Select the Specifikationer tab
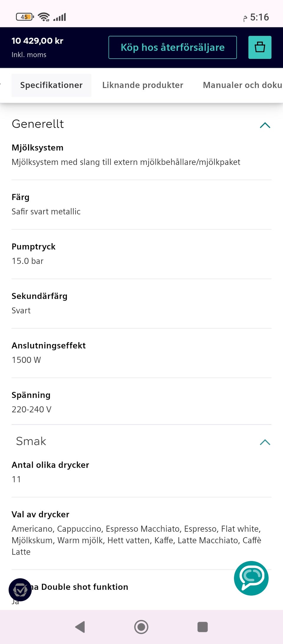Viewport: 283px width, 644px height. tap(51, 85)
